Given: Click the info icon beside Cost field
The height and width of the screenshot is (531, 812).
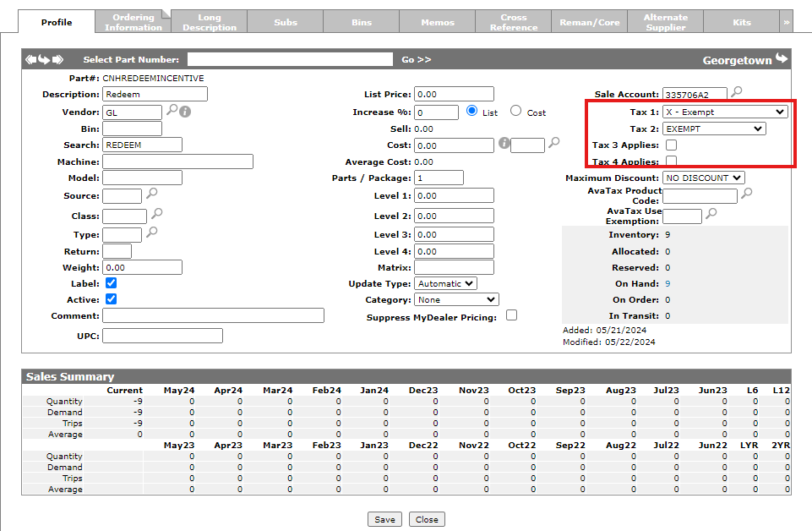Looking at the screenshot, I should pyautogui.click(x=504, y=144).
